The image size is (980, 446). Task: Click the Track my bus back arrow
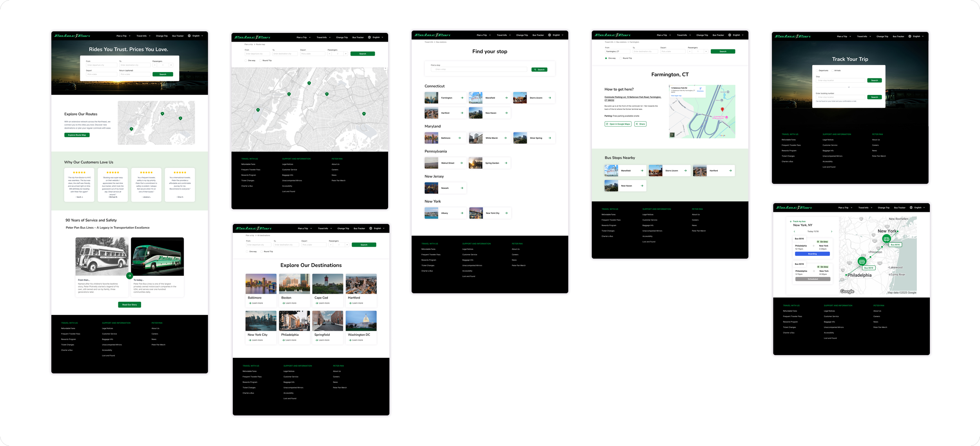[x=791, y=221]
